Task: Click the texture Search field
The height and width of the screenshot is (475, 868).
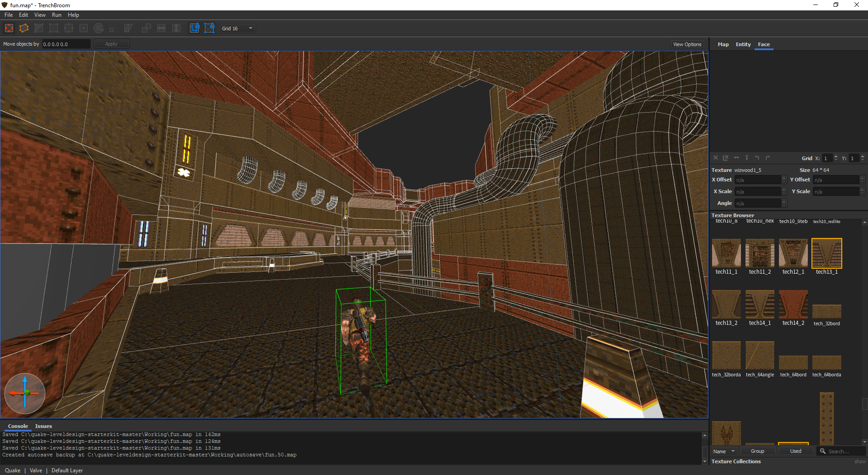Action: pyautogui.click(x=842, y=451)
